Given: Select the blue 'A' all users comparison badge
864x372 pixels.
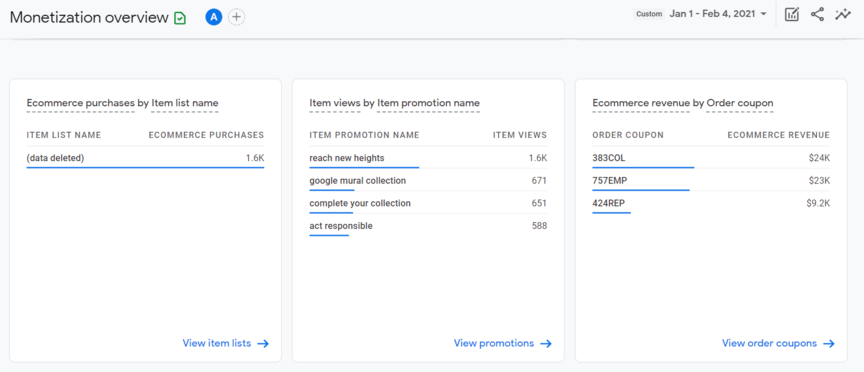Looking at the screenshot, I should [x=213, y=17].
